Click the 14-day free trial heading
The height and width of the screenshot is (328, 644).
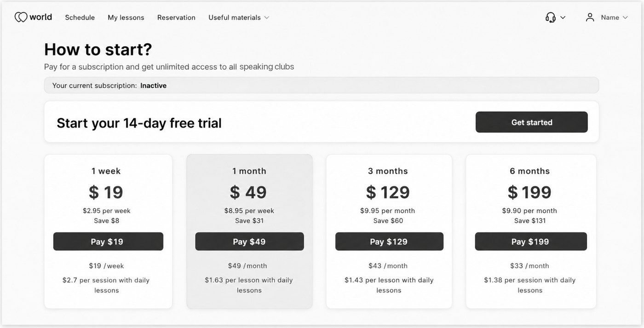coord(139,123)
